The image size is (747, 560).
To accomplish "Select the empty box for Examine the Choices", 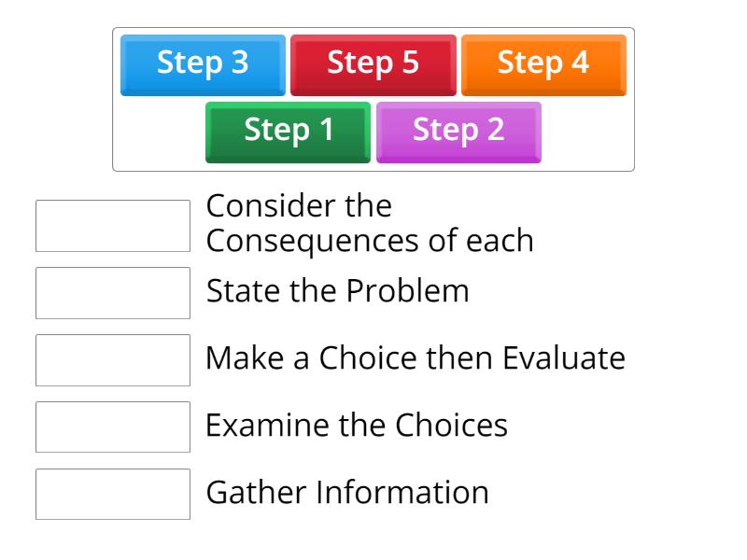I will (113, 427).
